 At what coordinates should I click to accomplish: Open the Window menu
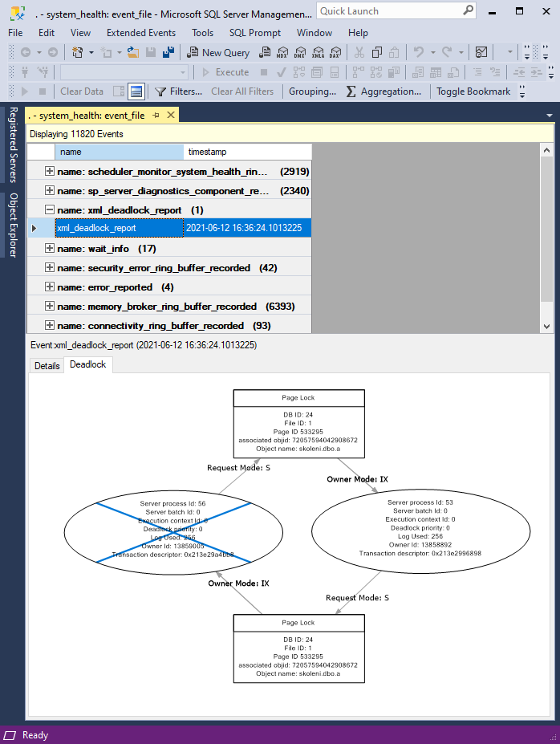pyautogui.click(x=314, y=33)
